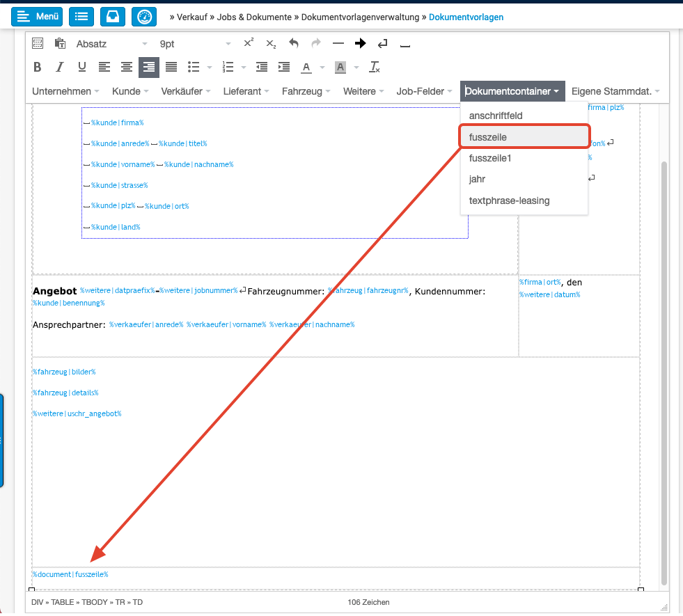Click the increase indent icon
This screenshot has height=616, width=683.
(283, 68)
